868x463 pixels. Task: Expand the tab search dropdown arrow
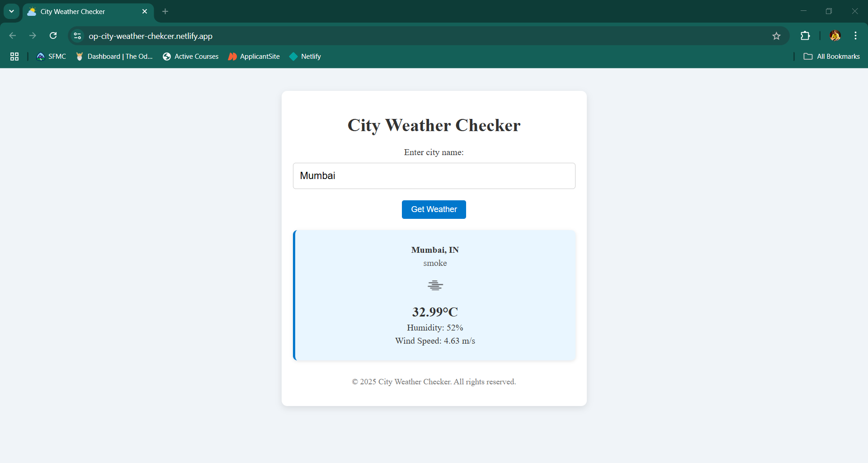click(11, 11)
